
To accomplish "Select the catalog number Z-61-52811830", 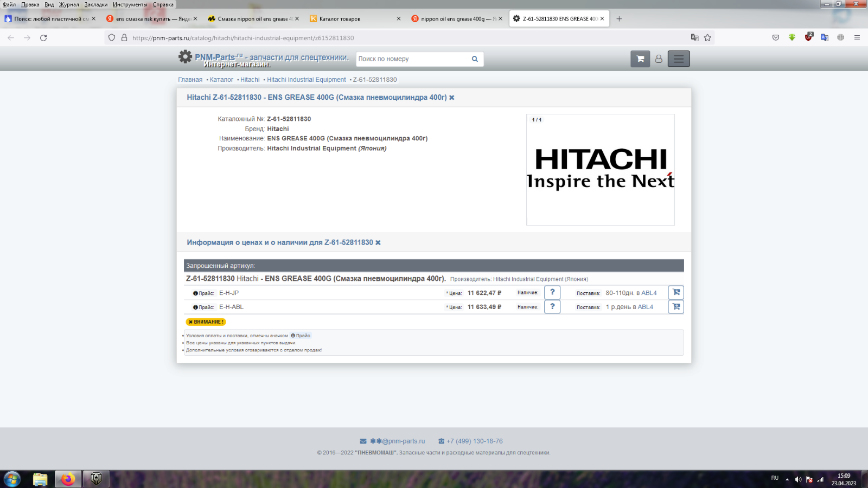I will click(x=289, y=119).
